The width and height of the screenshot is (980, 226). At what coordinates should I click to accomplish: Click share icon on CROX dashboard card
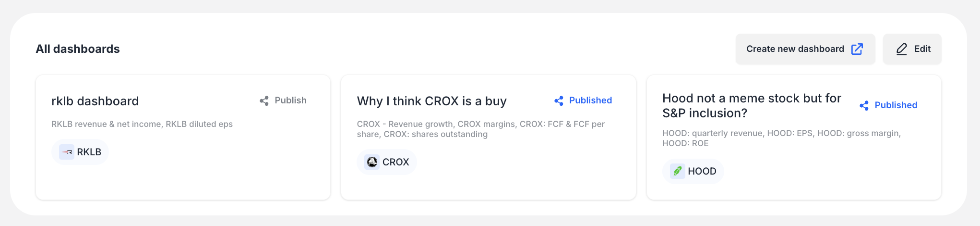(x=559, y=101)
